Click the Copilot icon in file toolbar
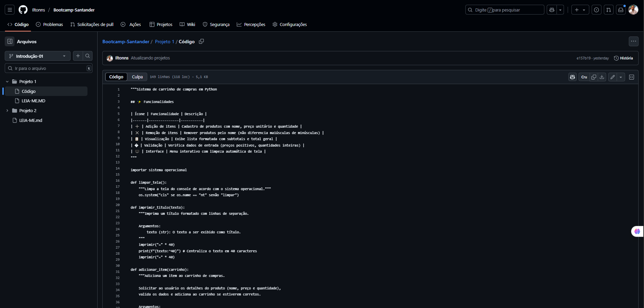This screenshot has width=644, height=308. point(572,77)
